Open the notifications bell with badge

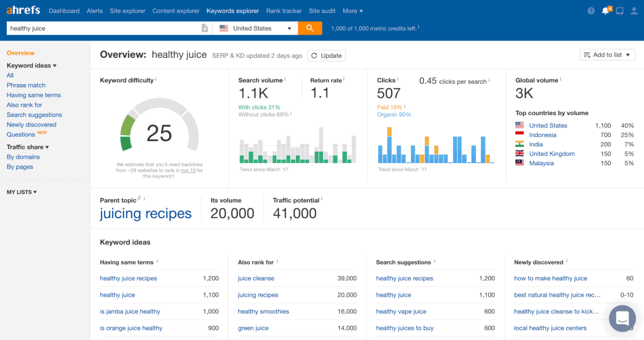(x=605, y=11)
